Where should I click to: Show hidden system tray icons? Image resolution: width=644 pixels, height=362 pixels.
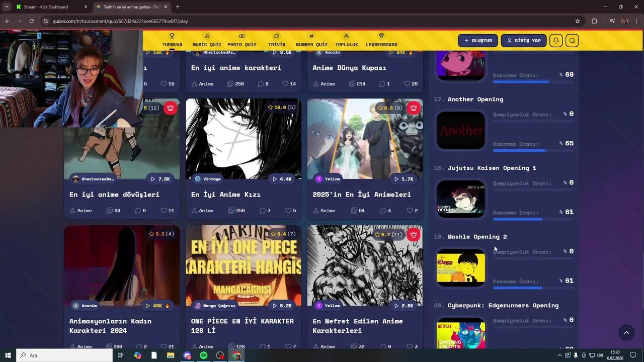(559, 355)
